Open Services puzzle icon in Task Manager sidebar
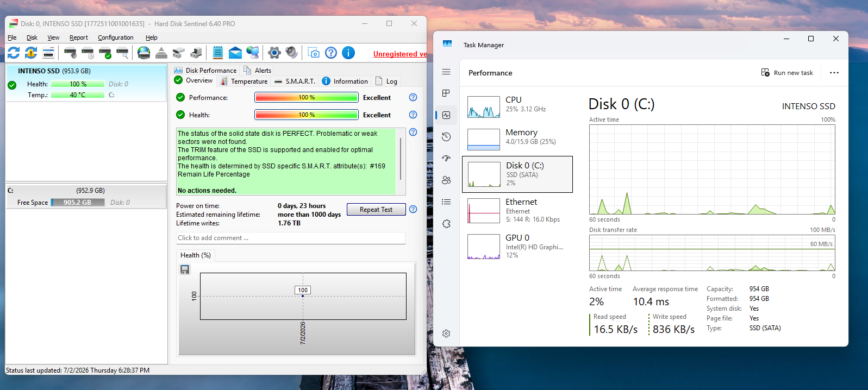Image resolution: width=868 pixels, height=390 pixels. [x=446, y=224]
